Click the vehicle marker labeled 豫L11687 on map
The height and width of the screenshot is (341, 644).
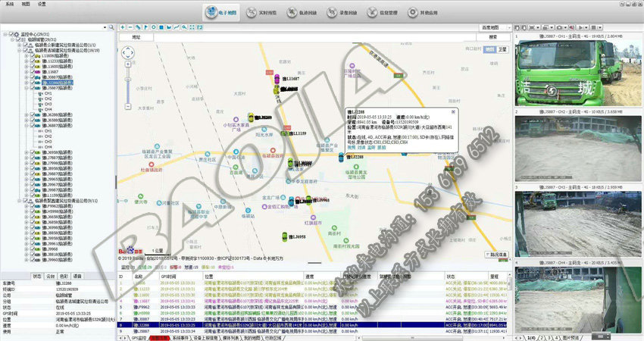click(277, 79)
